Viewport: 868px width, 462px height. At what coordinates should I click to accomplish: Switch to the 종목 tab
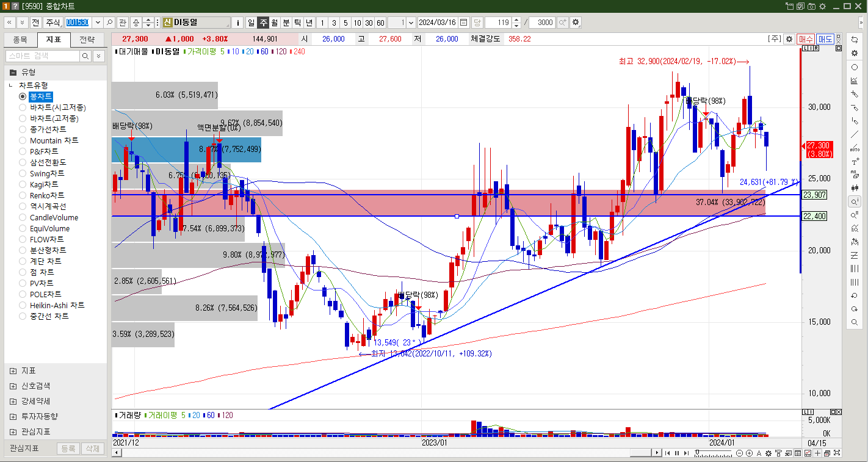pyautogui.click(x=20, y=40)
